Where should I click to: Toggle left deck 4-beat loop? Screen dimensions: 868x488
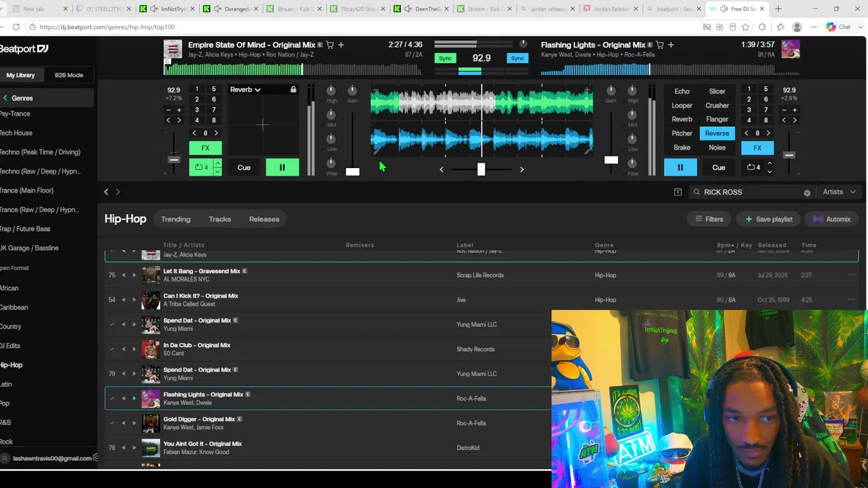click(201, 167)
